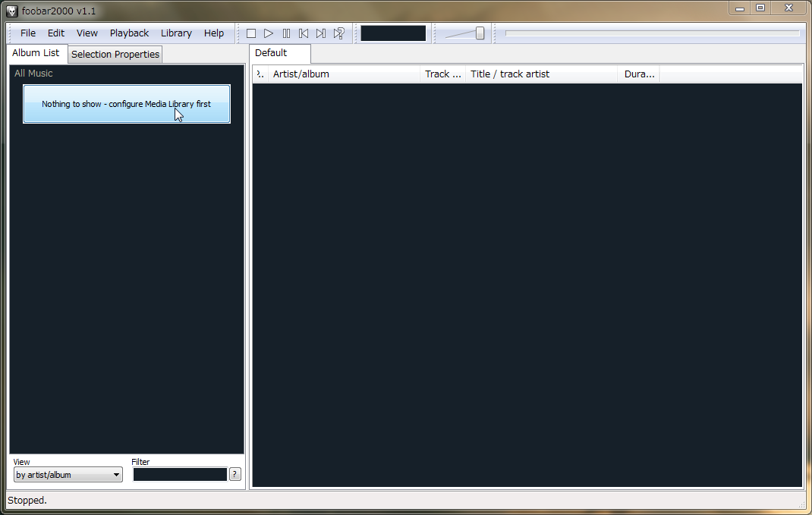
Task: Minimize the foobar2000 window
Action: pyautogui.click(x=739, y=8)
